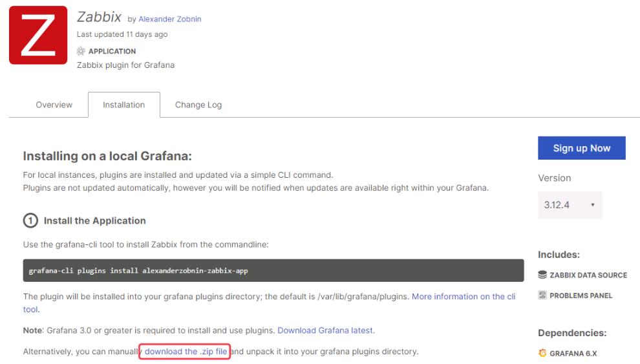Click the Zabbix plugin title
The width and height of the screenshot is (640, 364).
[99, 17]
